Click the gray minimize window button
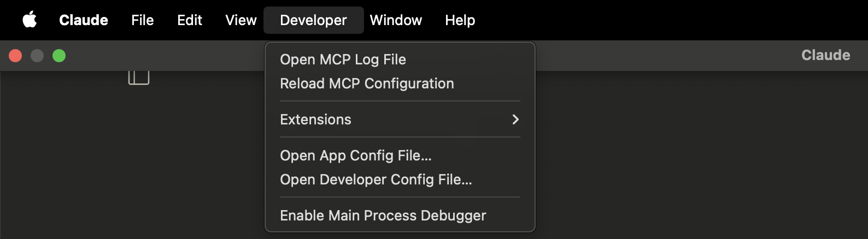The image size is (868, 239). [37, 56]
